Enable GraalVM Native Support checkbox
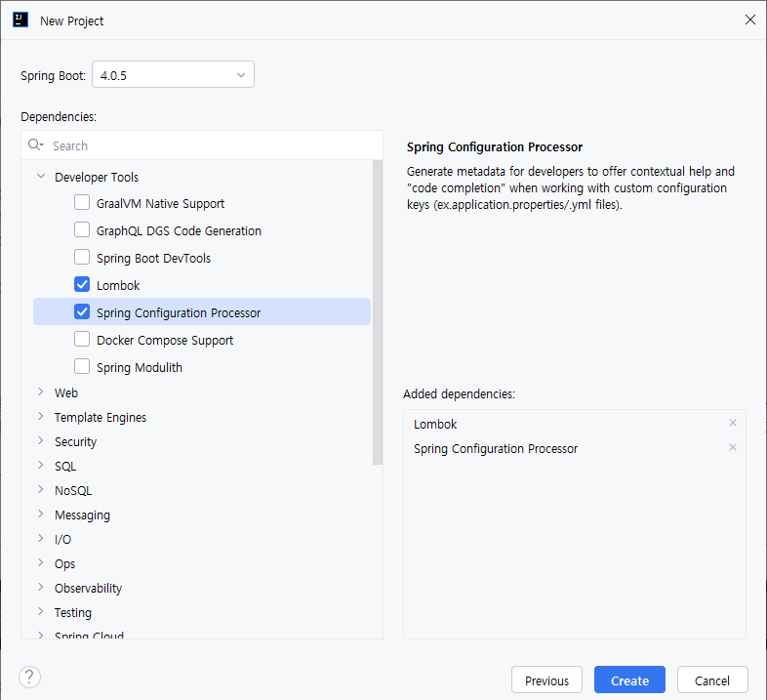Viewport: 767px width, 700px height. [x=82, y=202]
